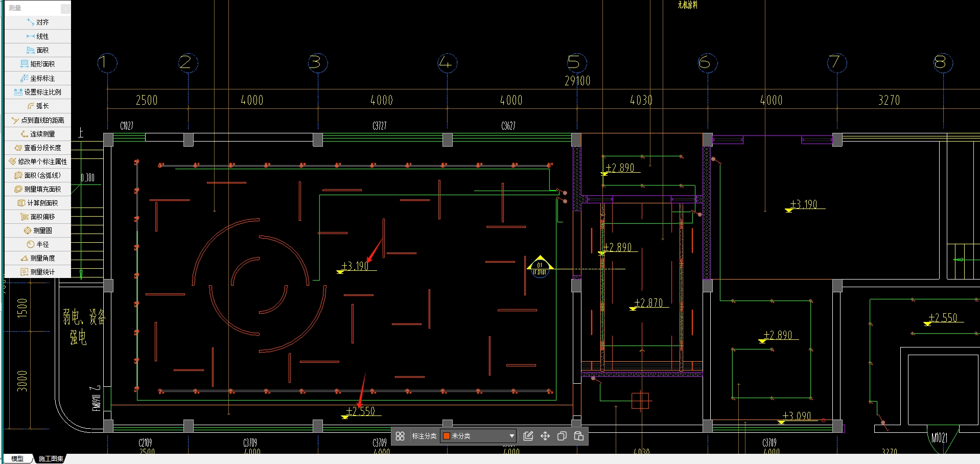Screen dimensions: 980x464
Task: Click the window label C2109
Action: [146, 443]
